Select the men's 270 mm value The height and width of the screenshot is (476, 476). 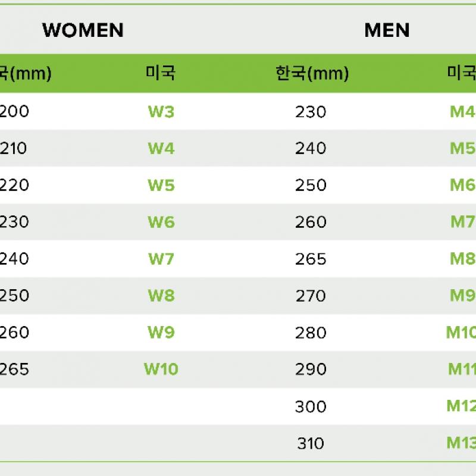311,296
